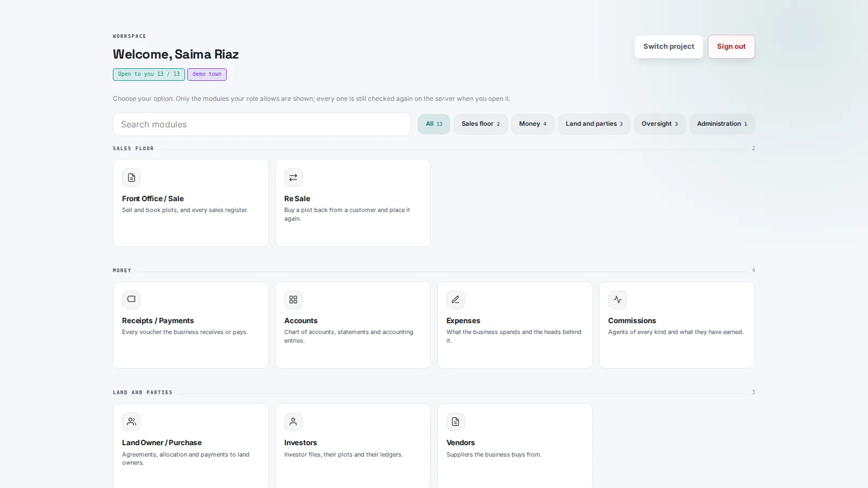The image size is (868, 488).
Task: Open the Vendors module
Action: pos(515,446)
